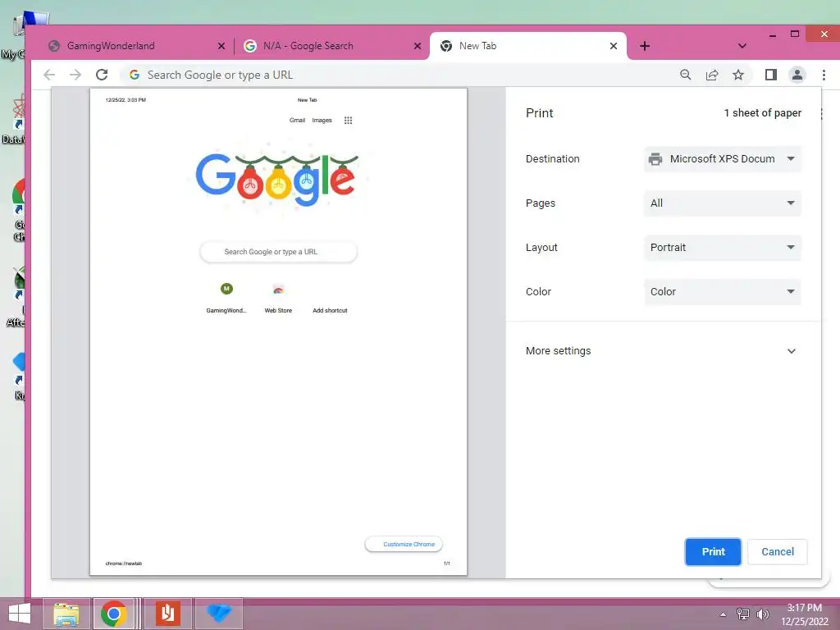Click the printer icon beside Microsoft XPS
Viewport: 840px width, 630px height.
pyautogui.click(x=655, y=159)
